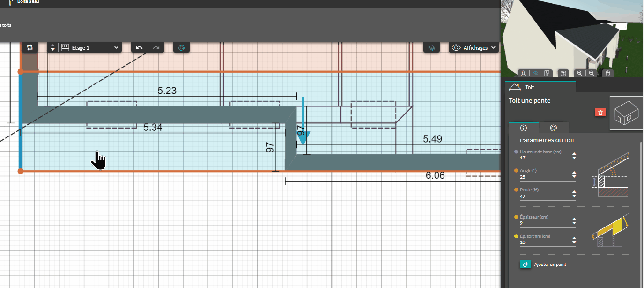
Task: Click the layers icon beside Affichages
Action: coord(431,47)
